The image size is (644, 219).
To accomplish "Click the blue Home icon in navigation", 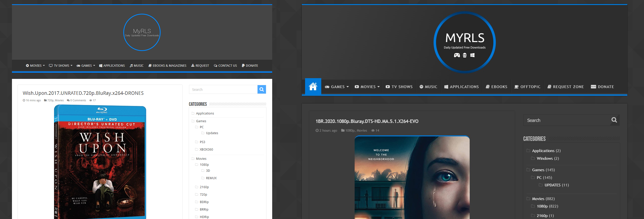I will (313, 87).
